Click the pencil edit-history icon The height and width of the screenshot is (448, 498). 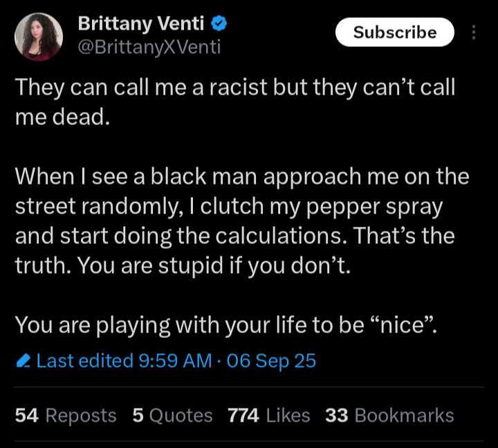[23, 361]
